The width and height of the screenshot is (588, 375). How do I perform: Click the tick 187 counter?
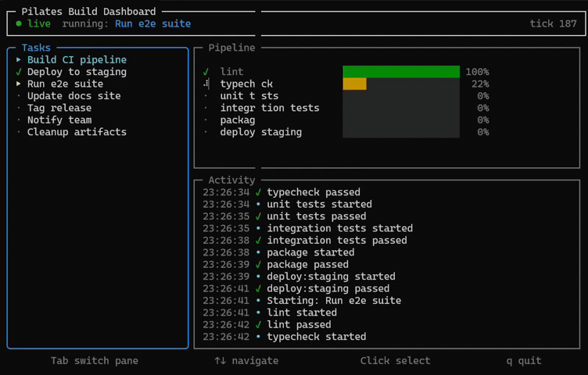click(x=553, y=23)
